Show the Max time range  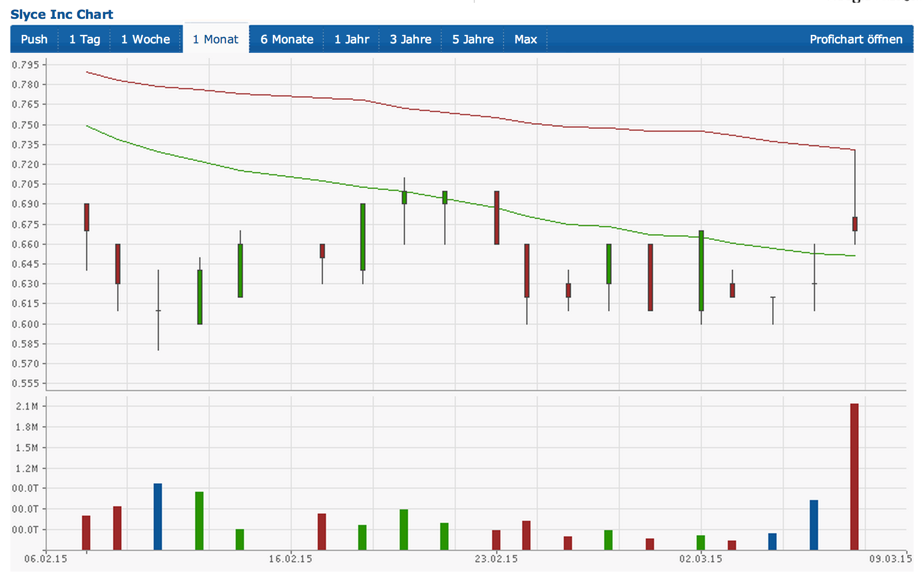(x=525, y=40)
